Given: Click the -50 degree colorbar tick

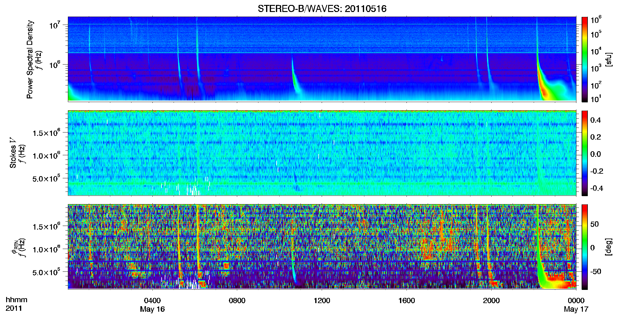Looking at the screenshot, I should [x=596, y=271].
